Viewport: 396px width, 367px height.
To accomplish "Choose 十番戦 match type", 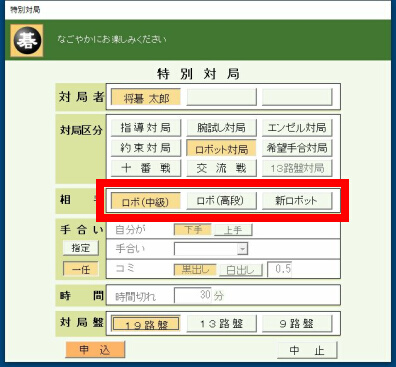I will (146, 168).
